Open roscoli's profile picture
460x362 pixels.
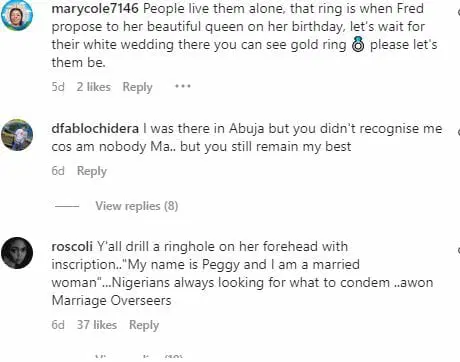coord(17,253)
